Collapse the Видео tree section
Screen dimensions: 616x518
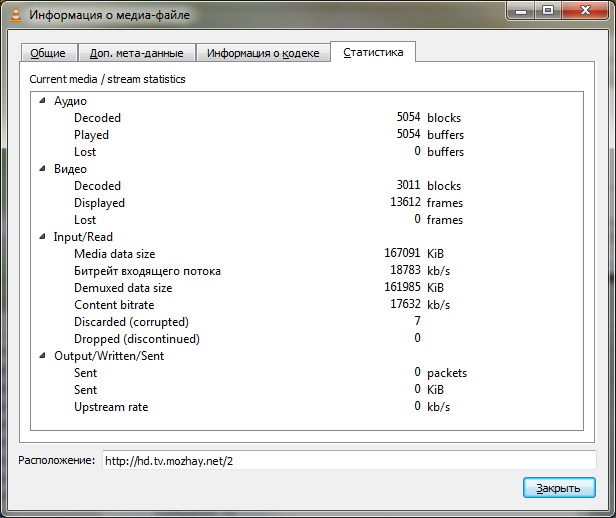[42, 169]
